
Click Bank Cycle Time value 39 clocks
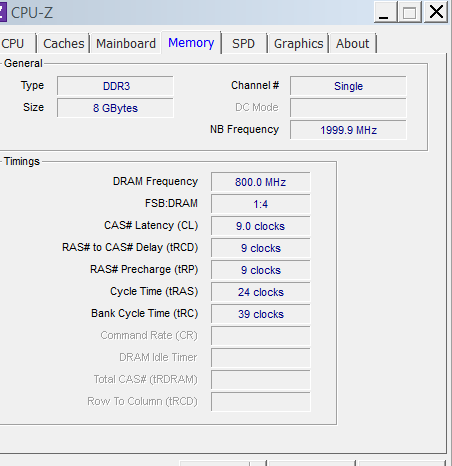[x=261, y=314]
